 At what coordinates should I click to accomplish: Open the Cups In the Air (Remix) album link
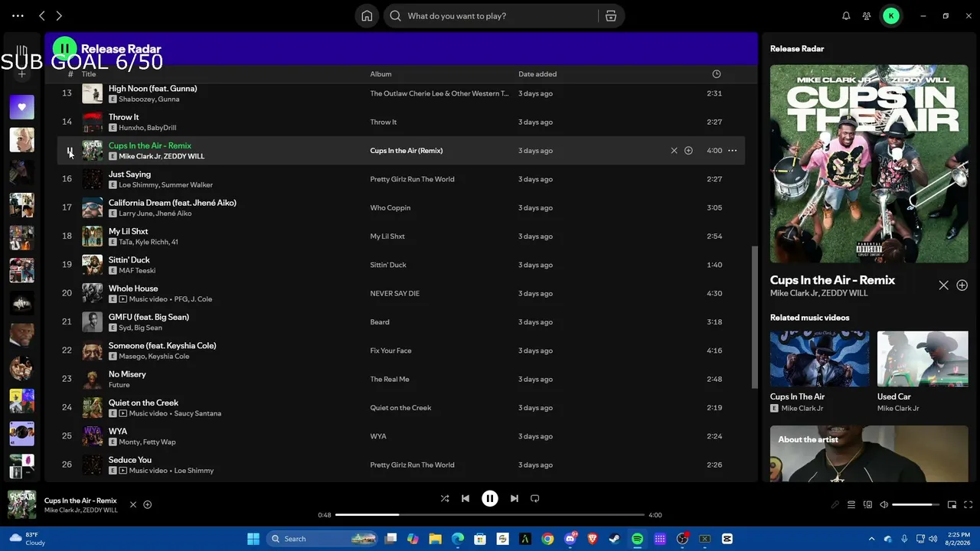pos(407,151)
